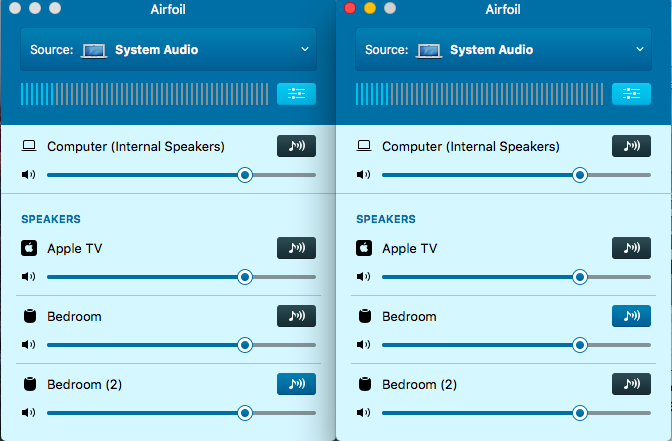Enable Apple TV transmission in left window
Image resolution: width=672 pixels, height=441 pixels.
click(296, 248)
